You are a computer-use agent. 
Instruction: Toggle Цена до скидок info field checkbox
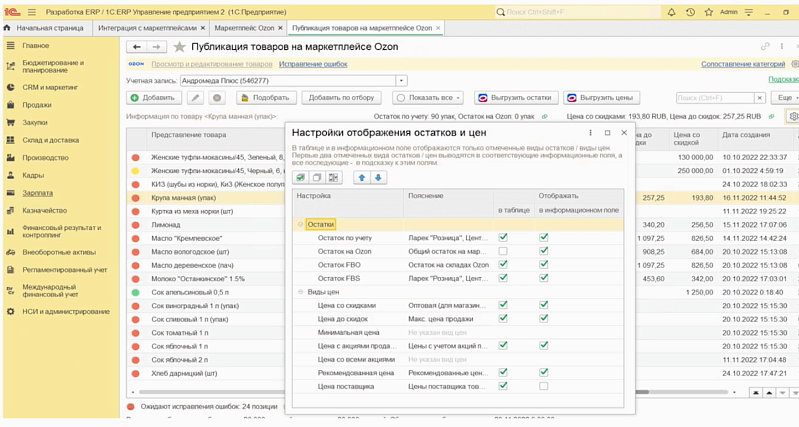pyautogui.click(x=544, y=318)
